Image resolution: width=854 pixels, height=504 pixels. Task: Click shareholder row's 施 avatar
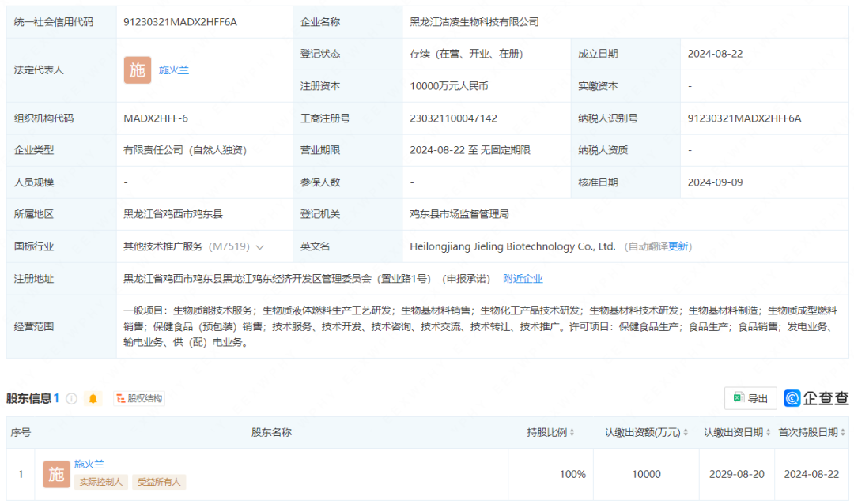coord(56,474)
